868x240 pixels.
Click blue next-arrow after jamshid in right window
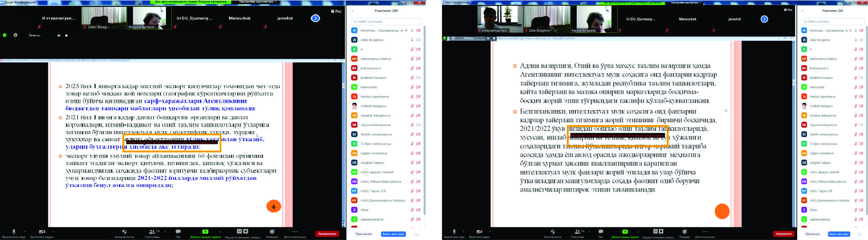click(x=764, y=19)
